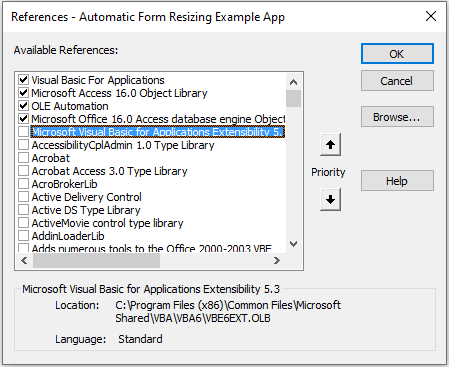Click the horizontal scrollbar thumb
Viewport: 449px width, 367px height.
(96, 260)
